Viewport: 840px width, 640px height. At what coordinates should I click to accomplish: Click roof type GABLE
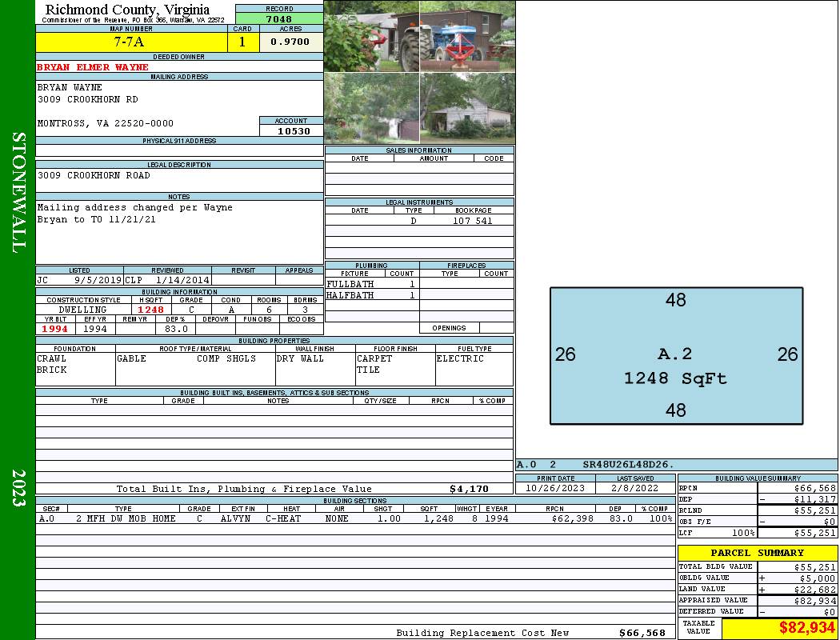coord(131,358)
